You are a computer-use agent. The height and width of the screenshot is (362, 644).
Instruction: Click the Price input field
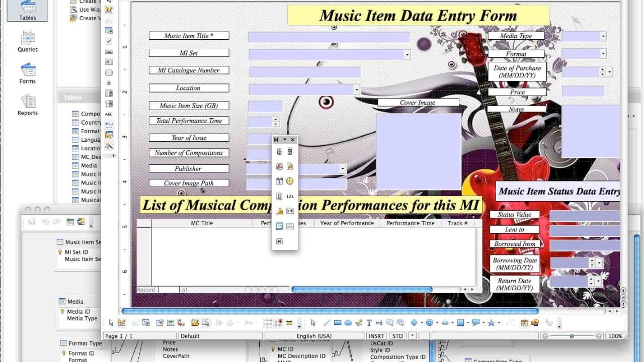583,92
